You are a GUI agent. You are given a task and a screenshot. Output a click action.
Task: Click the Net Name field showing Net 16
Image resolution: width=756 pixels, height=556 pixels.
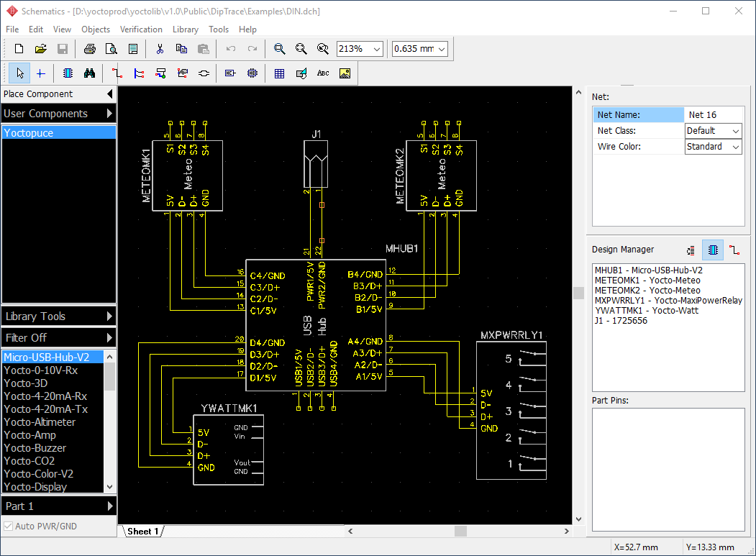click(x=712, y=115)
